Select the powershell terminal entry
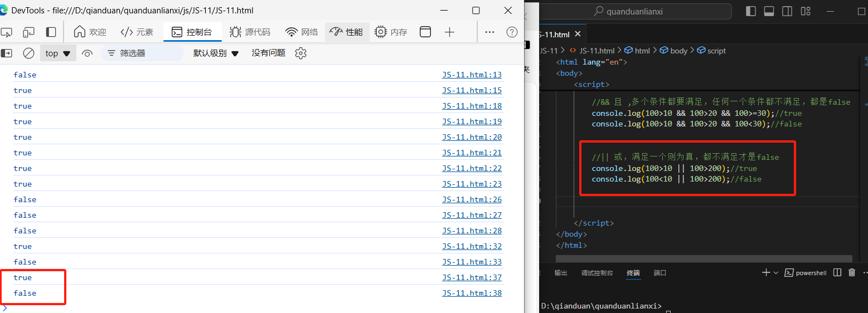The image size is (868, 313). click(x=805, y=273)
